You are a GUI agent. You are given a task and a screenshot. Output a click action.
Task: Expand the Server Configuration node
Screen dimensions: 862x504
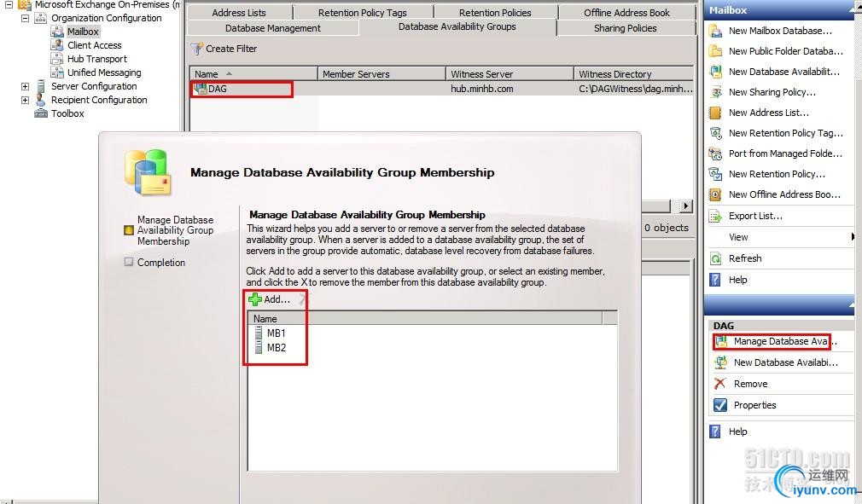click(x=26, y=86)
